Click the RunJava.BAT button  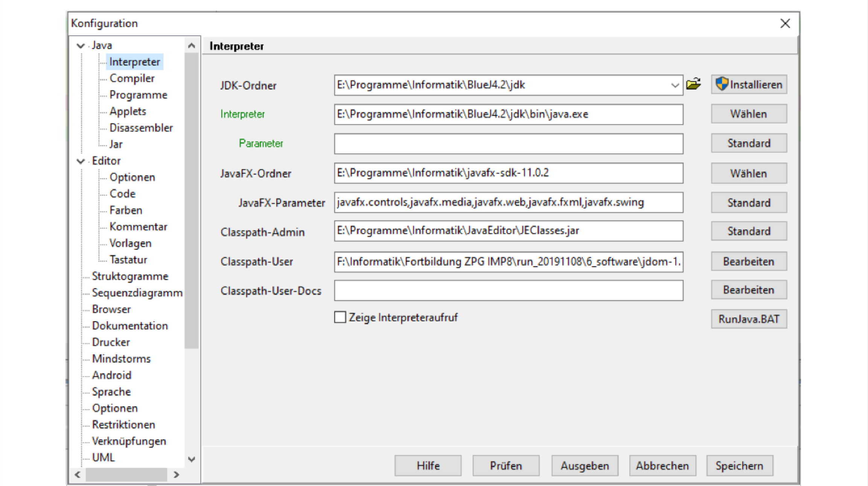click(749, 319)
